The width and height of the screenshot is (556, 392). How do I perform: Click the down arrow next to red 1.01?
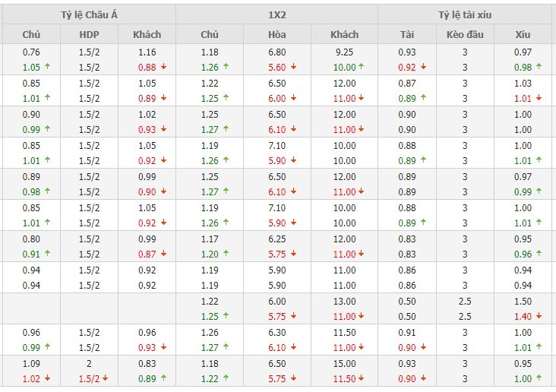[x=539, y=98]
